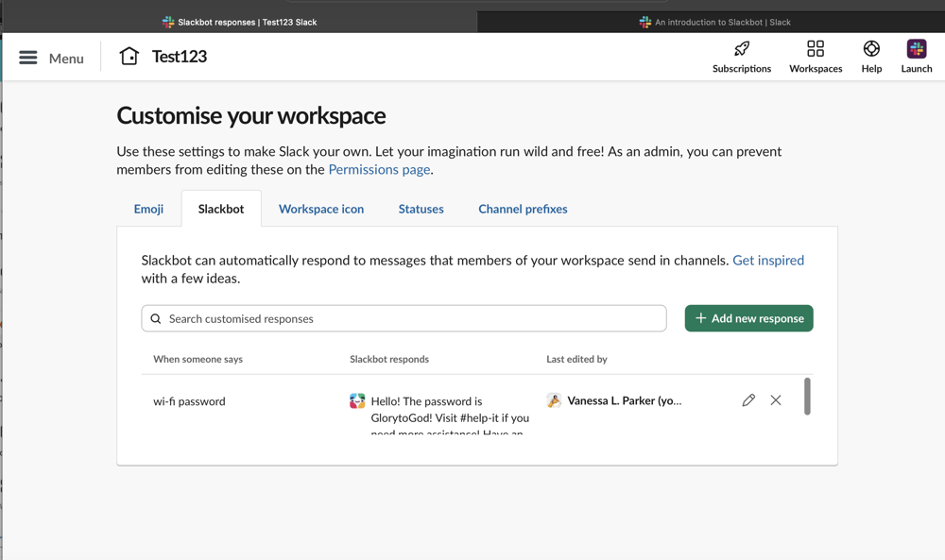Select the Slackbot tab
Screen dimensions: 945x560
click(x=221, y=209)
